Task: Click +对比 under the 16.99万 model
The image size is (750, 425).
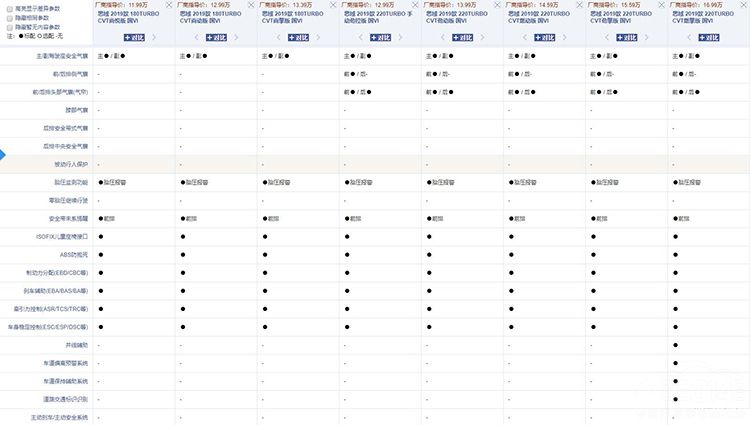Action: (x=709, y=37)
